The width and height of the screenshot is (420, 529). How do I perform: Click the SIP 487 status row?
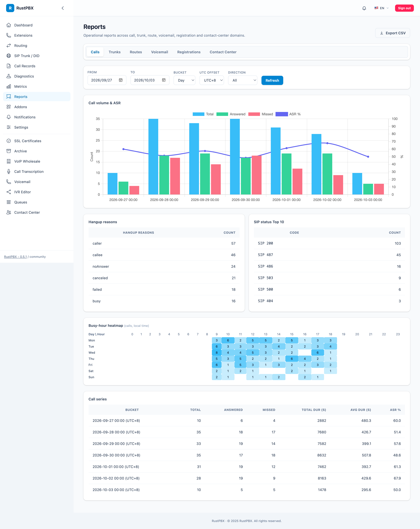click(x=329, y=255)
